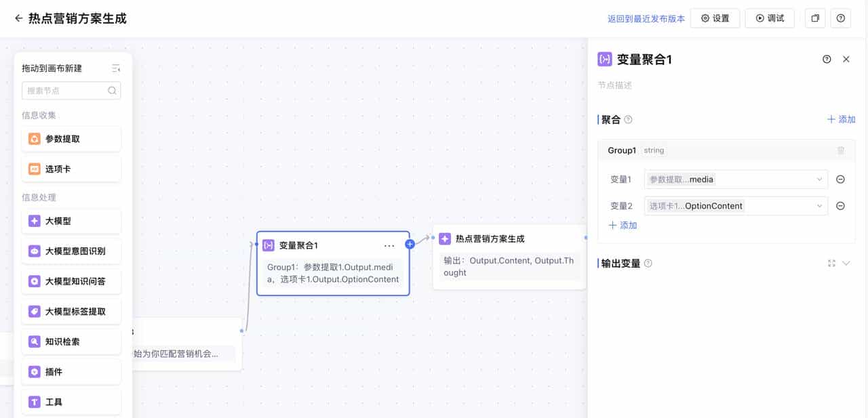This screenshot has width=868, height=418.
Task: Select the 知识检索 node icon
Action: (x=35, y=341)
